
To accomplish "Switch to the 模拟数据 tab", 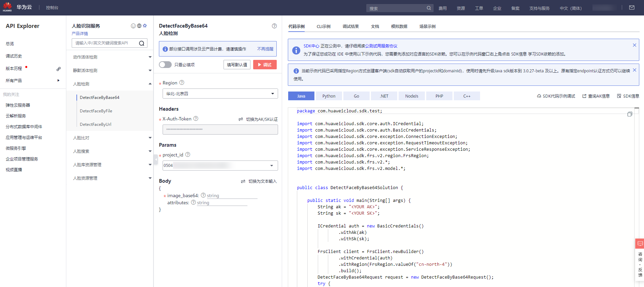I will point(399,26).
